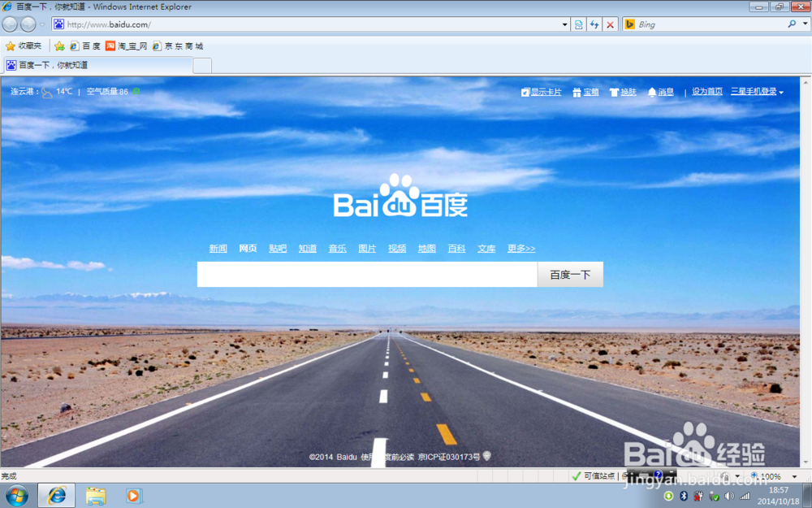812x508 pixels.
Task: Click the Internet Explorer taskbar icon
Action: [57, 496]
